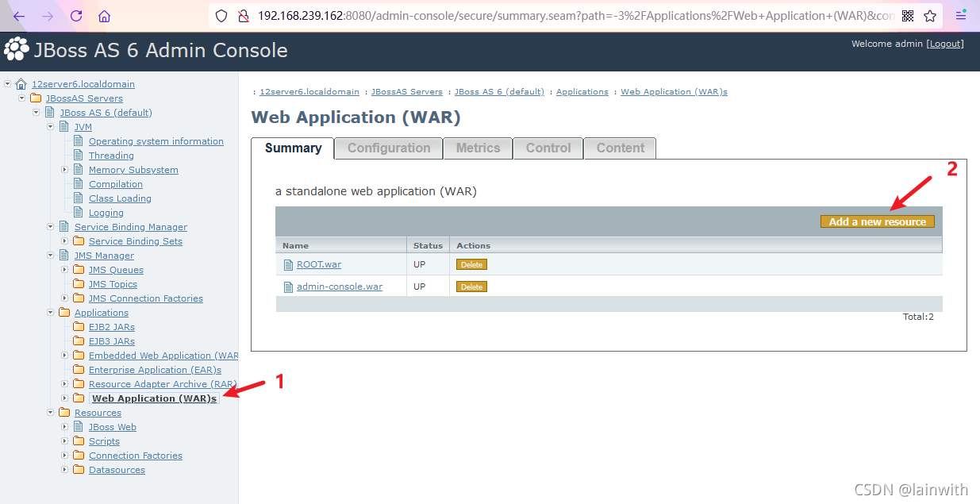
Task: Click the document icon beside Service Binding Manager
Action: [x=64, y=227]
